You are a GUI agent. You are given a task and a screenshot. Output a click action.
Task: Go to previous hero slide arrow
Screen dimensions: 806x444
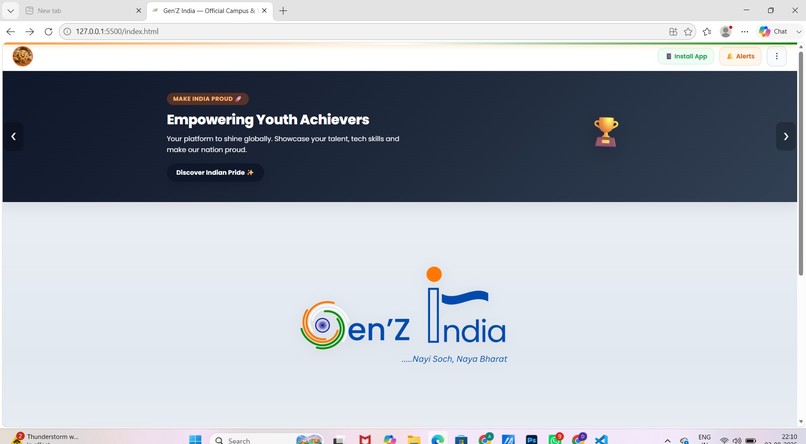pyautogui.click(x=13, y=136)
